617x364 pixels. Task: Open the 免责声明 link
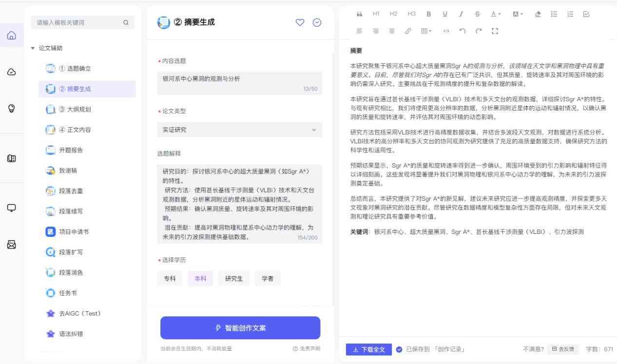point(307,348)
